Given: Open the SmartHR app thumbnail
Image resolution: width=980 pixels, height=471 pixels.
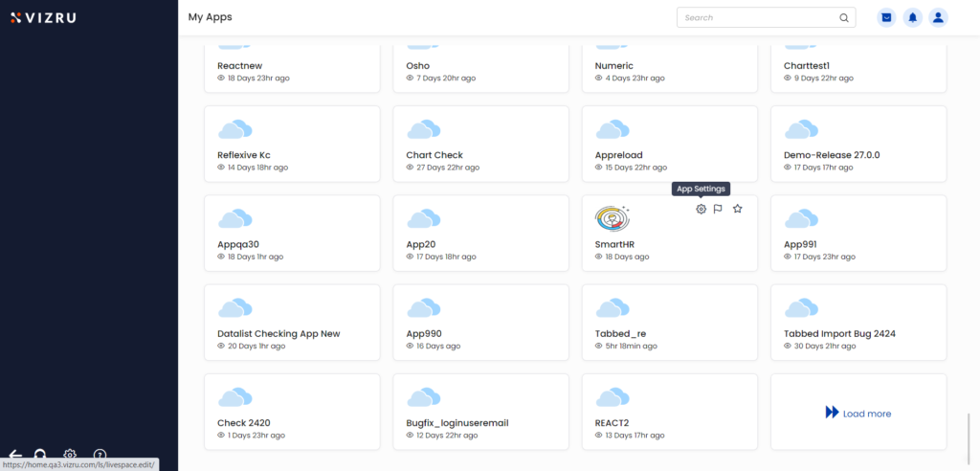Looking at the screenshot, I should point(612,219).
